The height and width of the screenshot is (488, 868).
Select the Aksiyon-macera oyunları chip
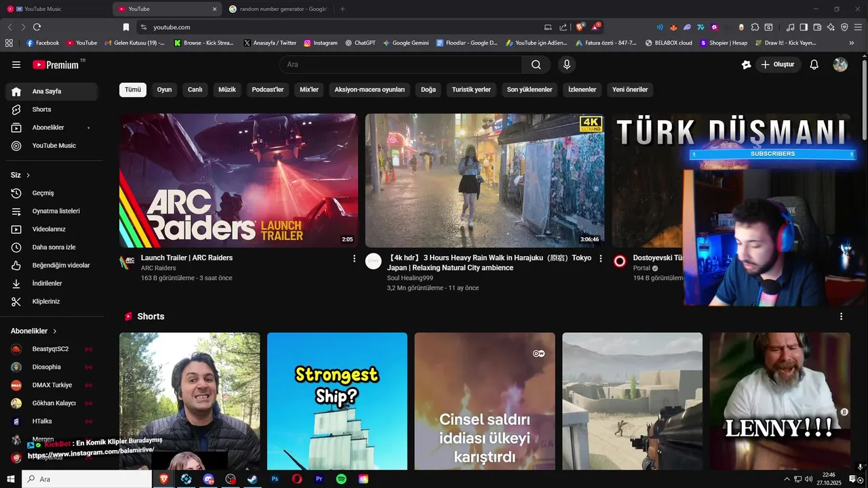click(370, 89)
